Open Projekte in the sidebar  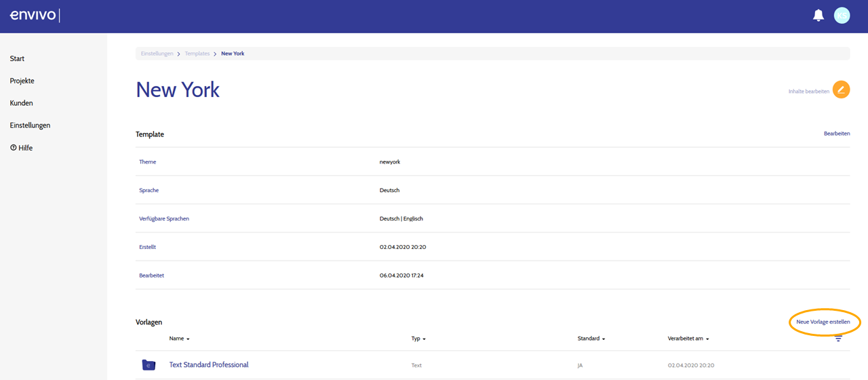[22, 81]
